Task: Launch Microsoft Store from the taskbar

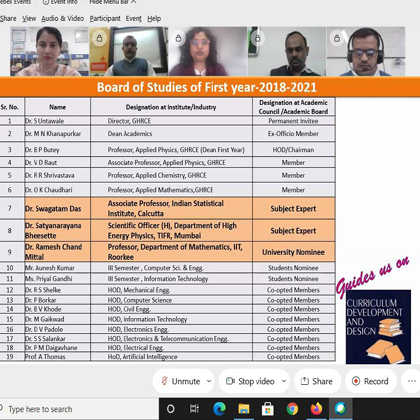Action: point(268,409)
